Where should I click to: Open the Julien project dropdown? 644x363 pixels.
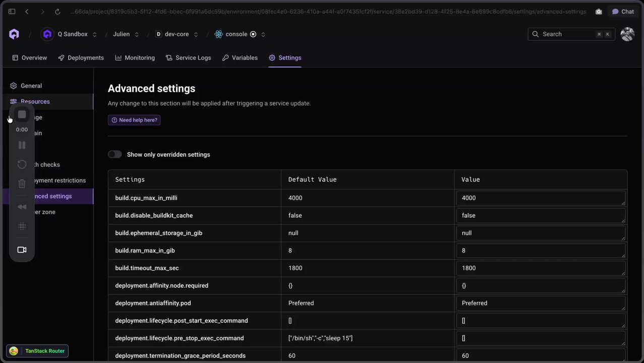tap(137, 34)
